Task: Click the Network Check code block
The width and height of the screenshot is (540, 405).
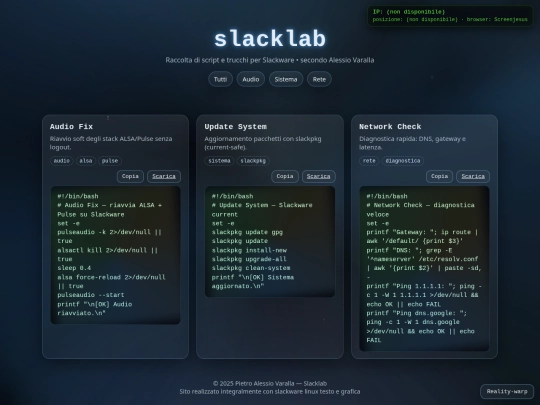Action: point(424,269)
